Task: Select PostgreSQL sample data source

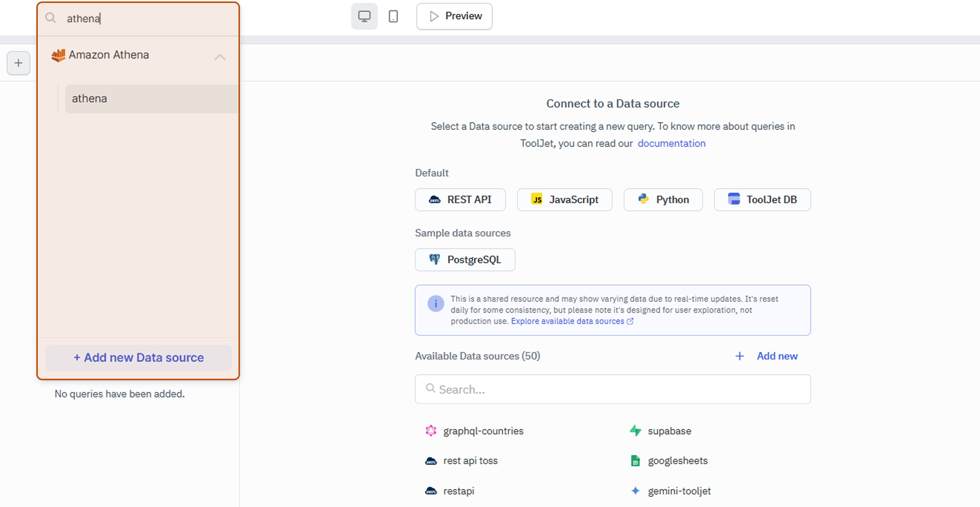Action: tap(465, 260)
